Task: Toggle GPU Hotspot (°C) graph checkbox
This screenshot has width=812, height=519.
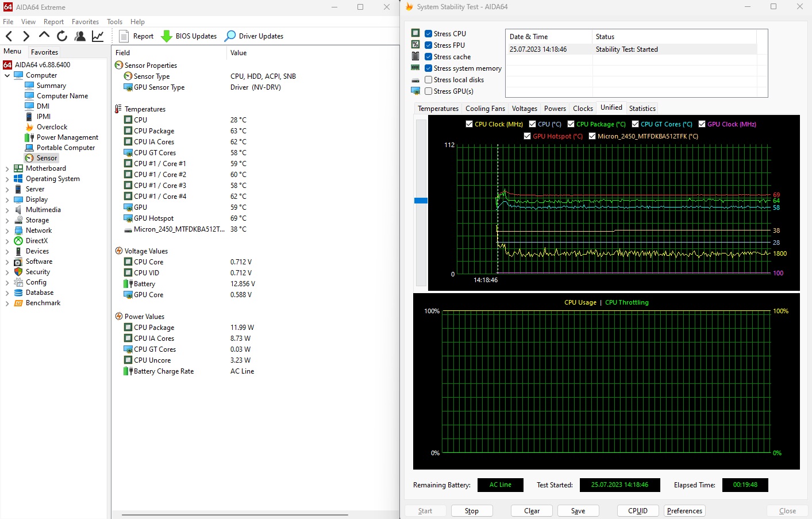Action: (x=527, y=136)
